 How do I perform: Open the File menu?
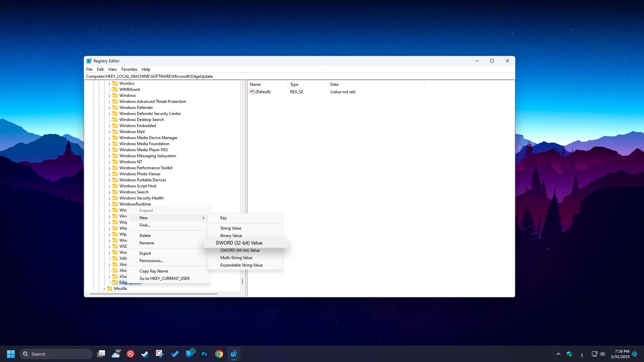[89, 69]
